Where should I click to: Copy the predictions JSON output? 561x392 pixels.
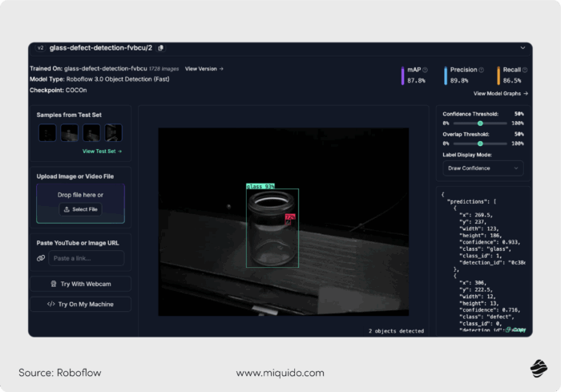516,329
